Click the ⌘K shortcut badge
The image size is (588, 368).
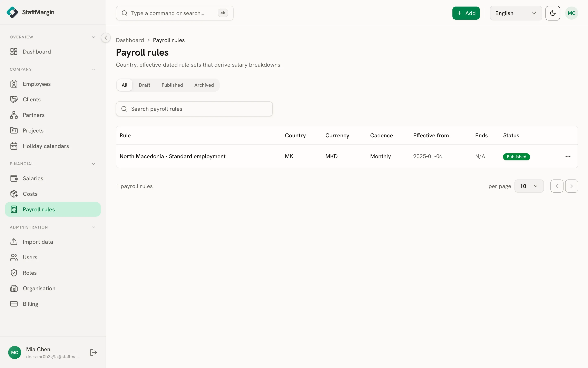click(x=223, y=13)
